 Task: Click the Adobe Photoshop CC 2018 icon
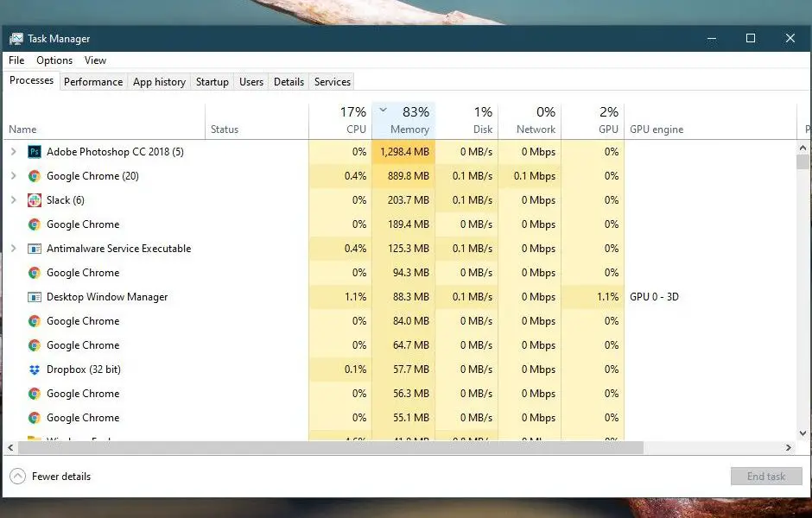point(35,152)
